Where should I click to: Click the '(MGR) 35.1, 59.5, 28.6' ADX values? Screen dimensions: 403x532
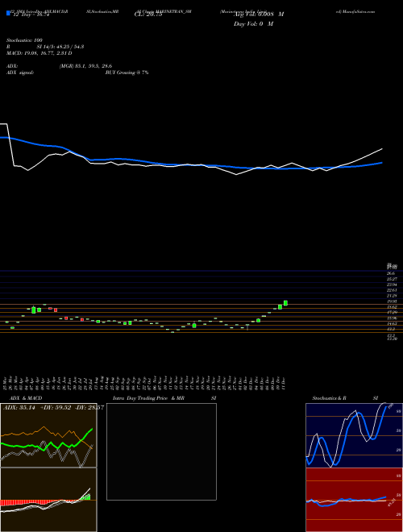[85, 66]
